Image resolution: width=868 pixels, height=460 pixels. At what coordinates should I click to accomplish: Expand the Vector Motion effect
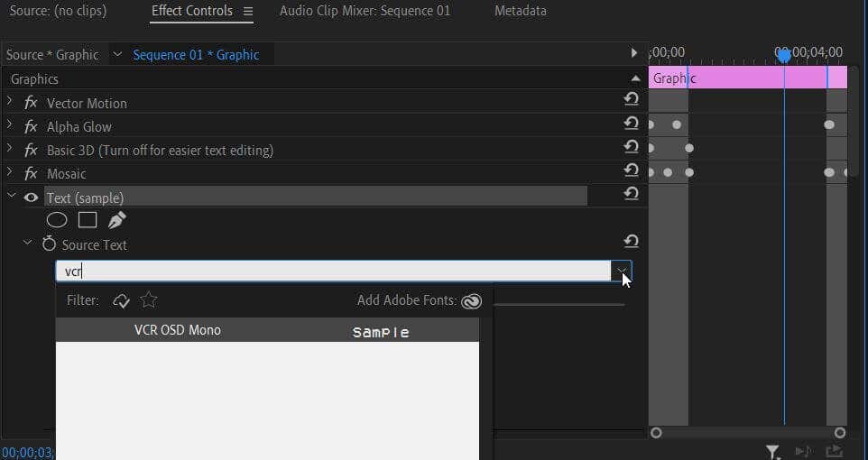point(10,103)
